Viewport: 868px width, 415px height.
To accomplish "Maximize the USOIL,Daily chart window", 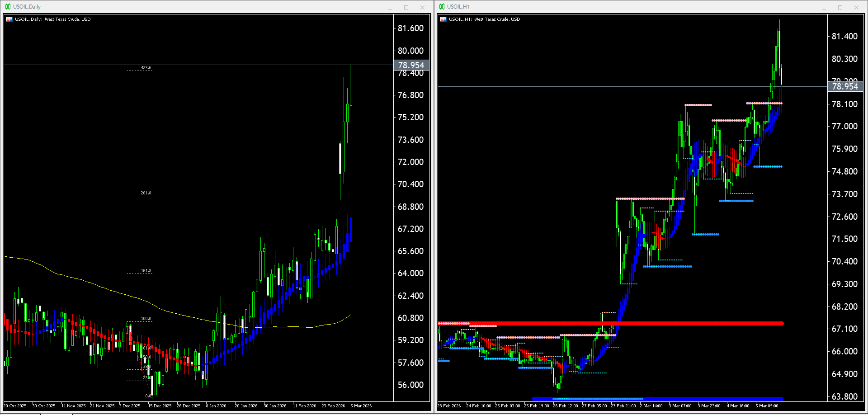I will pyautogui.click(x=406, y=7).
